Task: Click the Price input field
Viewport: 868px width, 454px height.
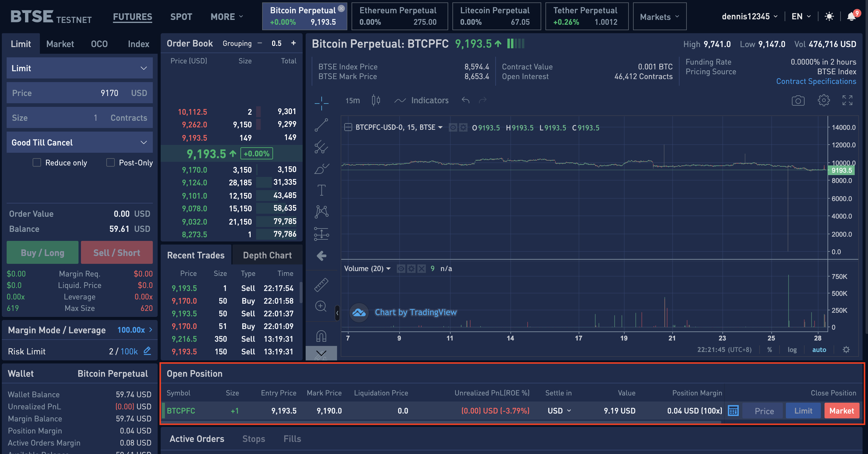Action: [x=79, y=93]
